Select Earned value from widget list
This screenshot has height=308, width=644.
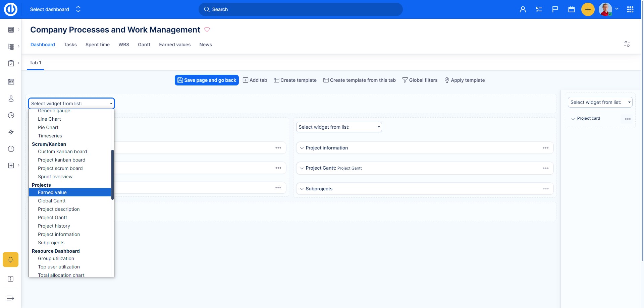tap(52, 192)
